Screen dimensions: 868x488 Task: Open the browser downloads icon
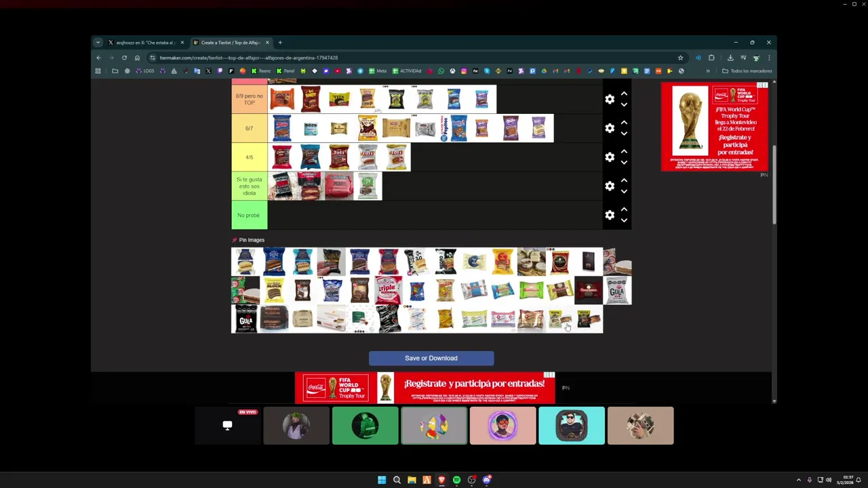[x=730, y=58]
